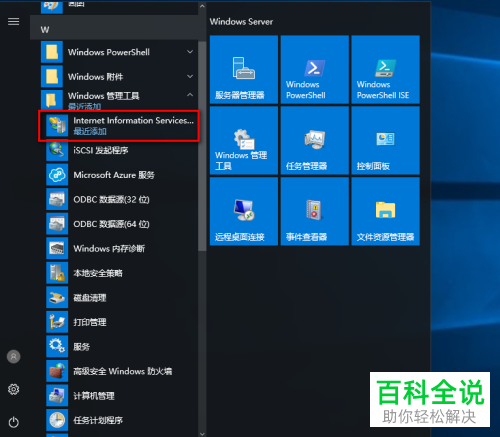Collapse the Windows 管理工具 folder chevron
This screenshot has width=500, height=437.
click(190, 95)
